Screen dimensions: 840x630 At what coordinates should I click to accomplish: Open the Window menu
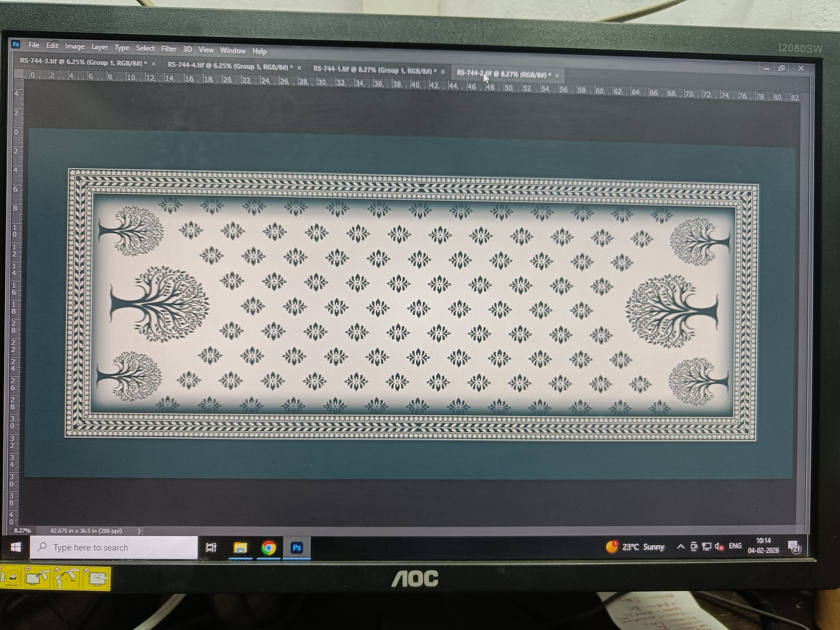tap(233, 50)
